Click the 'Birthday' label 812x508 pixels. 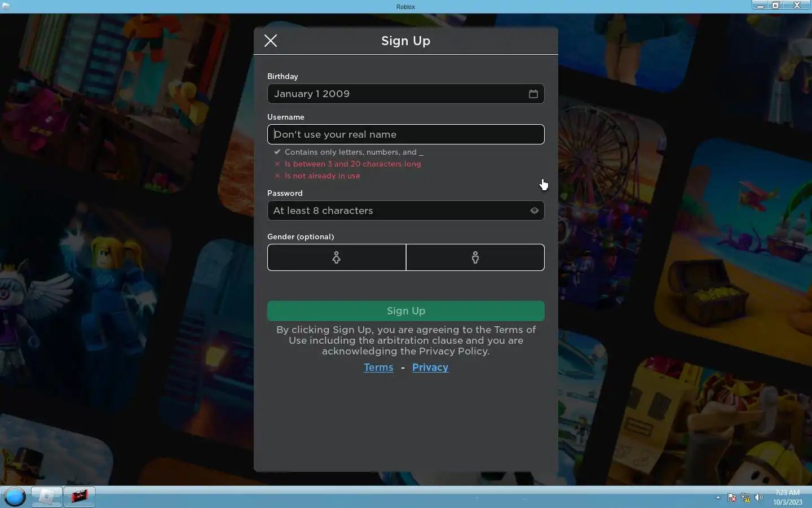(283, 76)
